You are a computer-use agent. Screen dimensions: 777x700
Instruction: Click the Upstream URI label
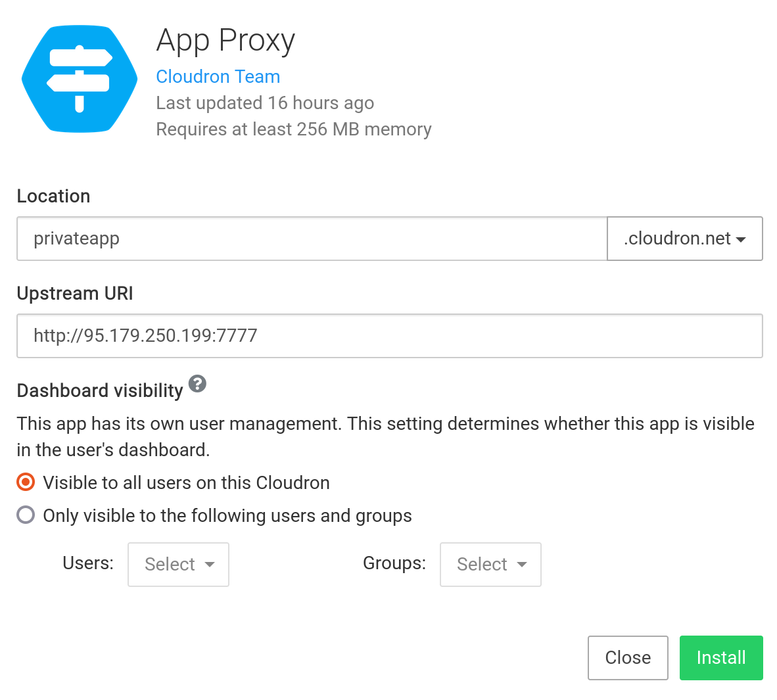(75, 293)
